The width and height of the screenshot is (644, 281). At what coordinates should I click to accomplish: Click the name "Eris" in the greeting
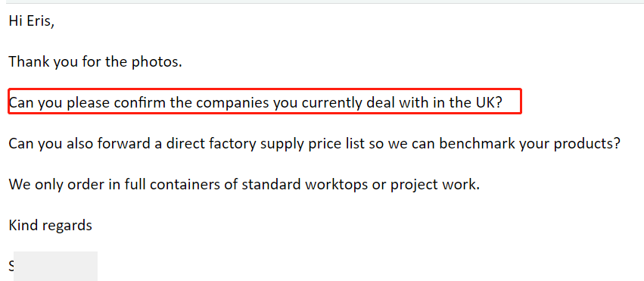(41, 21)
